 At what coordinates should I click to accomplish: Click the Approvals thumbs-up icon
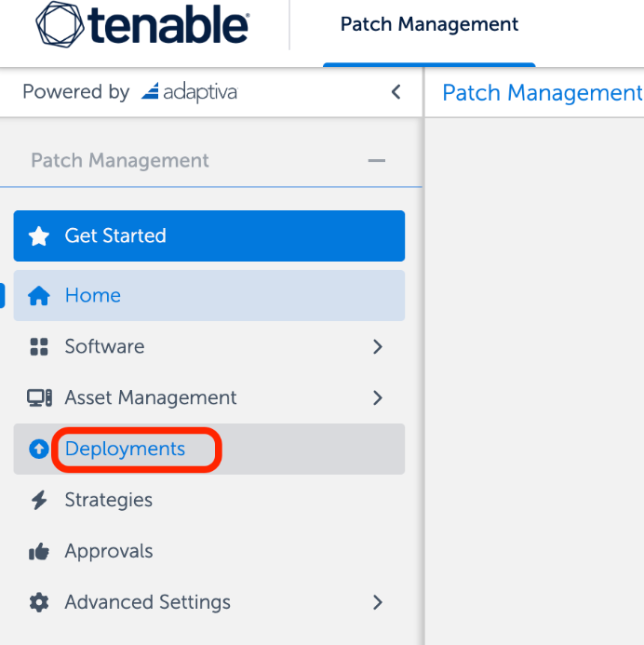click(x=38, y=552)
